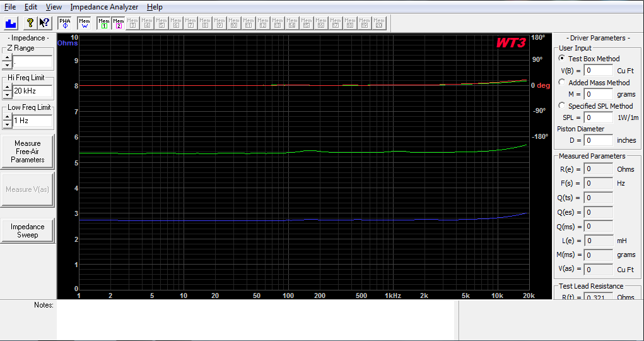The image size is (644, 341).
Task: Click the R(t) test lead resistance field
Action: (x=599, y=296)
